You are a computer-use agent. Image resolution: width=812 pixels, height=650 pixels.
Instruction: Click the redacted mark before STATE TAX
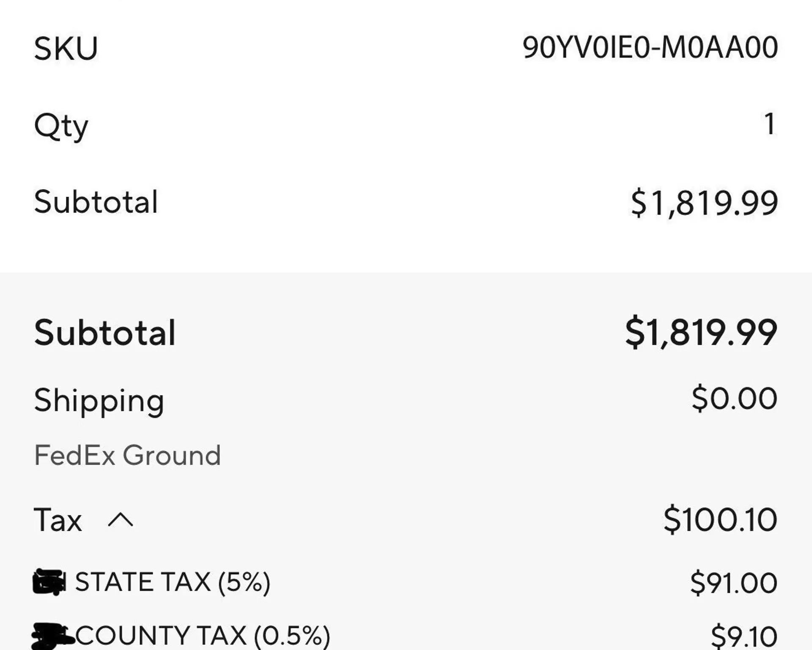point(49,582)
